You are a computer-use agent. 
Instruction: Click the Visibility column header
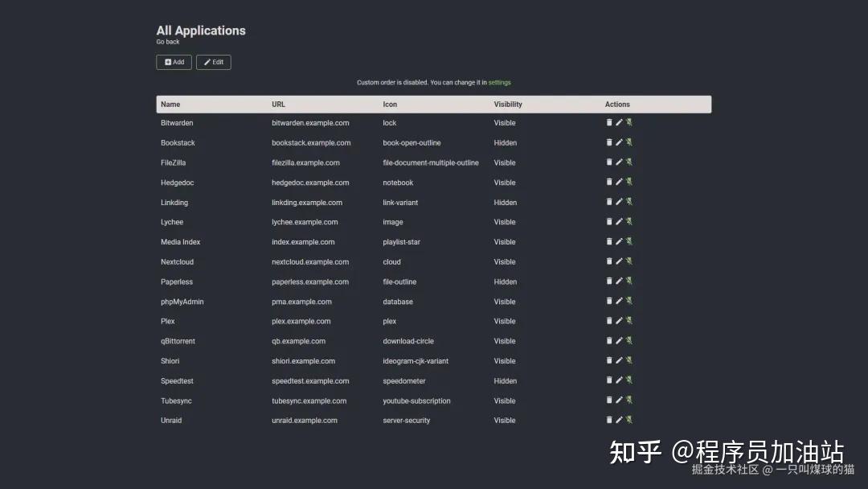(508, 105)
